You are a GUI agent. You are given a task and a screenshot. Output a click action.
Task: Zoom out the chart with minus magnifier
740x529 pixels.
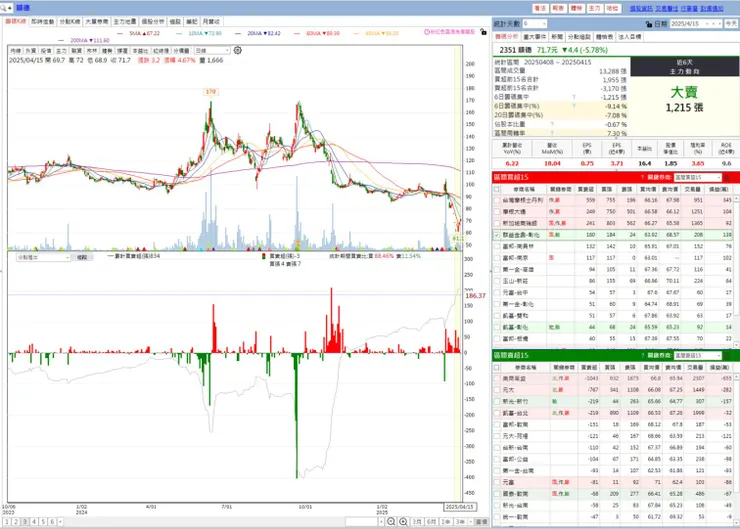pyautogui.click(x=391, y=521)
